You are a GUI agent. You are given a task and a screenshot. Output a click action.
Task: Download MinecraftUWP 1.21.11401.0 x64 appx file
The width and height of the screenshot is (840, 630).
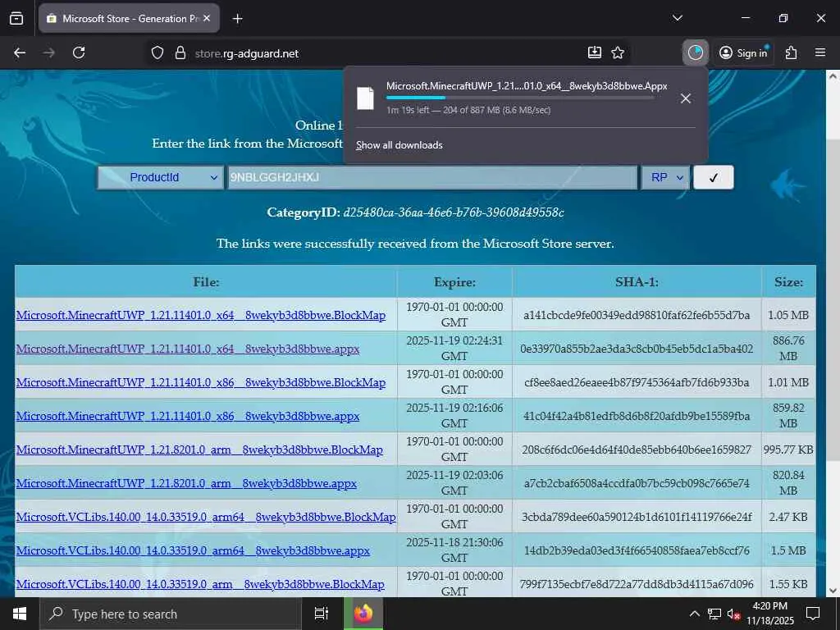(x=188, y=349)
